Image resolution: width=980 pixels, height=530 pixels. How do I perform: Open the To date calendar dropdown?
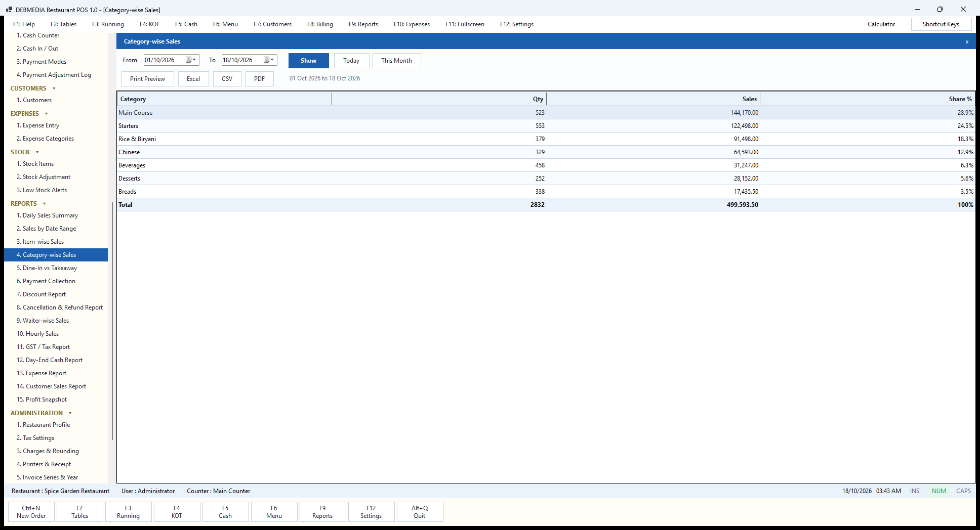pyautogui.click(x=269, y=60)
